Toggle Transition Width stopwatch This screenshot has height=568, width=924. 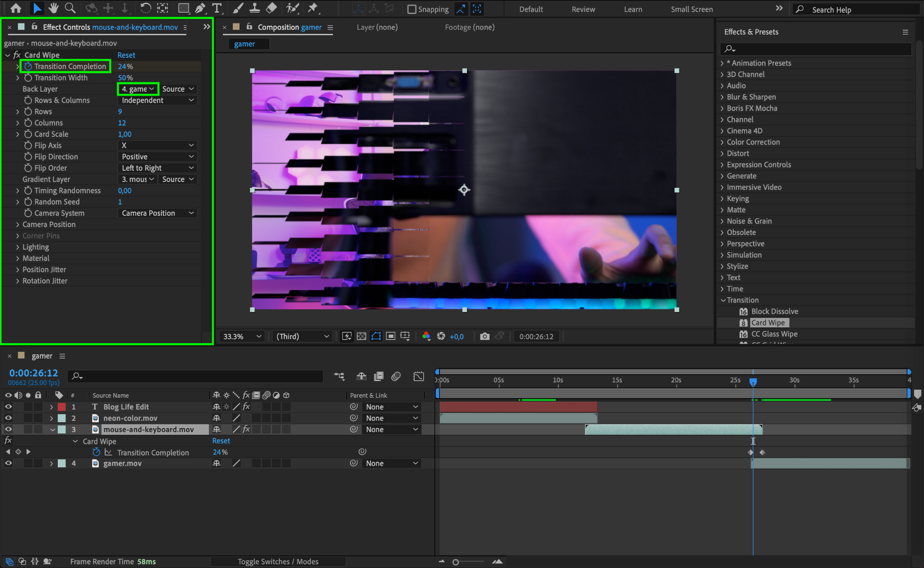(x=28, y=78)
